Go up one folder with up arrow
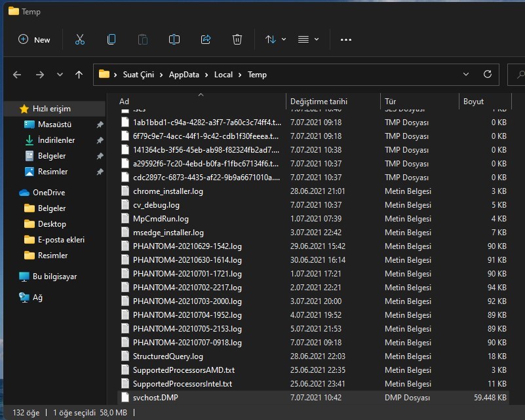This screenshot has height=420, width=525. pyautogui.click(x=79, y=75)
